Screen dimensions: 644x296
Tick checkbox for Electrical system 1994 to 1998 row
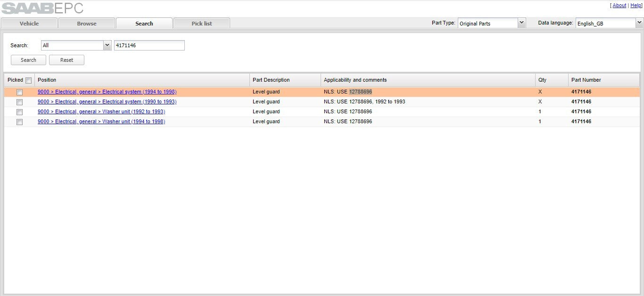[x=20, y=92]
